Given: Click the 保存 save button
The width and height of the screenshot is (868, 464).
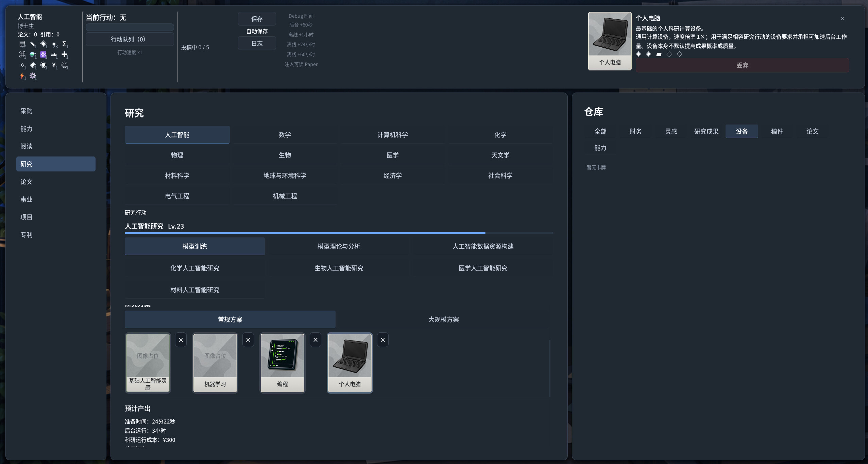Looking at the screenshot, I should tap(257, 19).
